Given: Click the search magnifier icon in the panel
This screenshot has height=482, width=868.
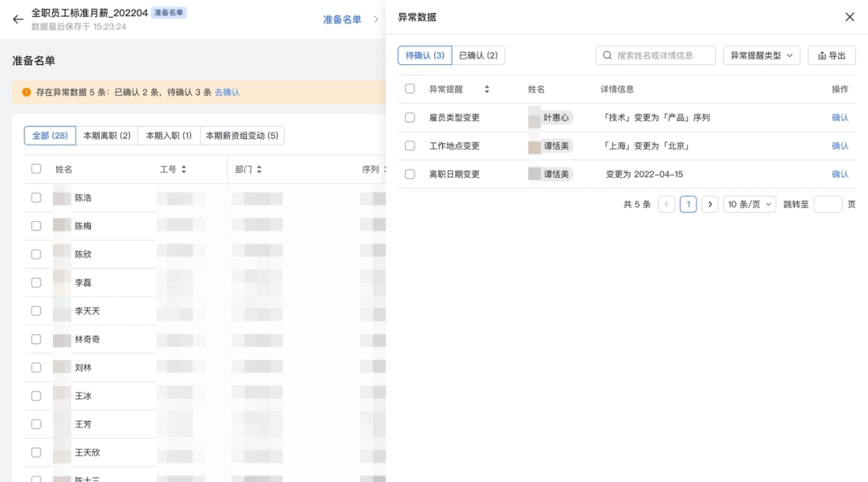Looking at the screenshot, I should click(x=608, y=55).
